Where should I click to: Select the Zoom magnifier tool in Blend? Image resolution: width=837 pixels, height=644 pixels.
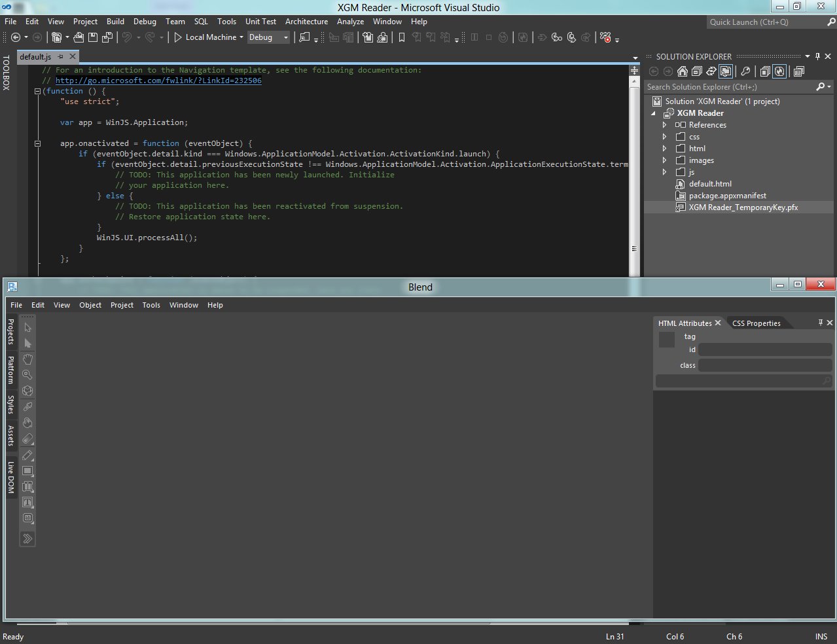27,375
